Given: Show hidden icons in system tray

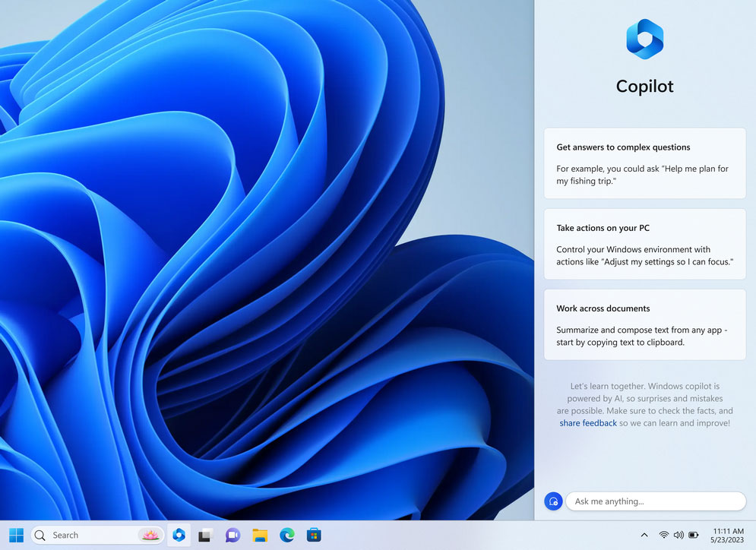Looking at the screenshot, I should click(x=644, y=535).
